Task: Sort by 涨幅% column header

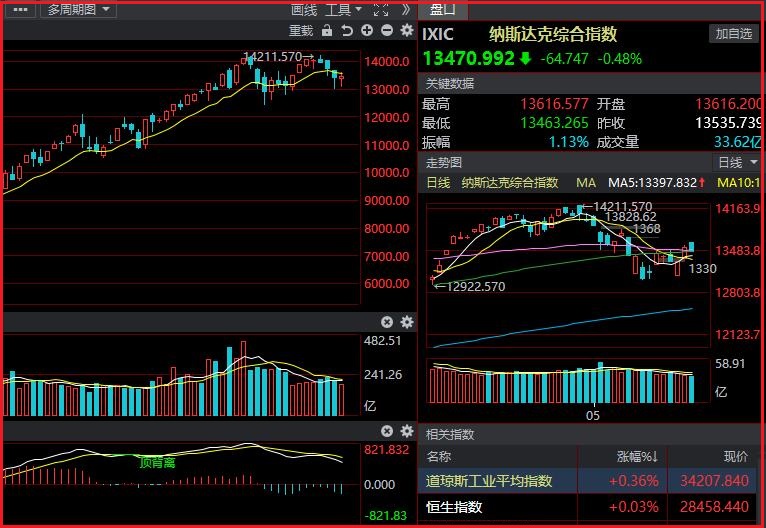Action: click(637, 457)
